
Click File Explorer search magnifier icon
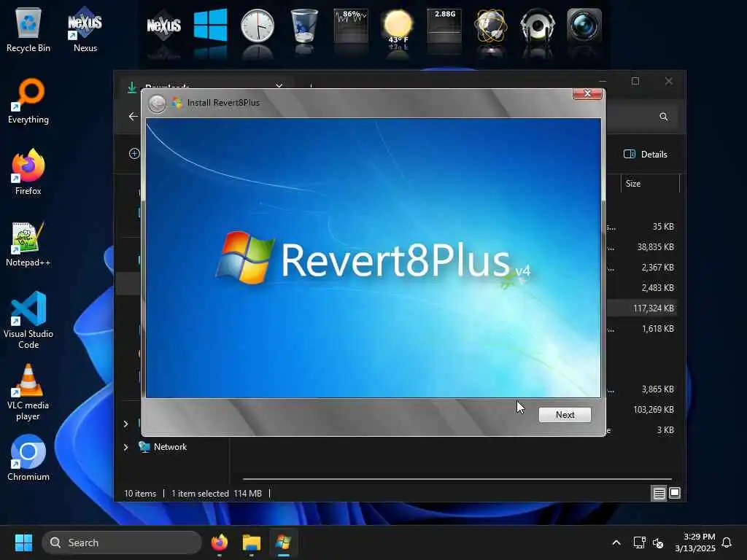(663, 117)
